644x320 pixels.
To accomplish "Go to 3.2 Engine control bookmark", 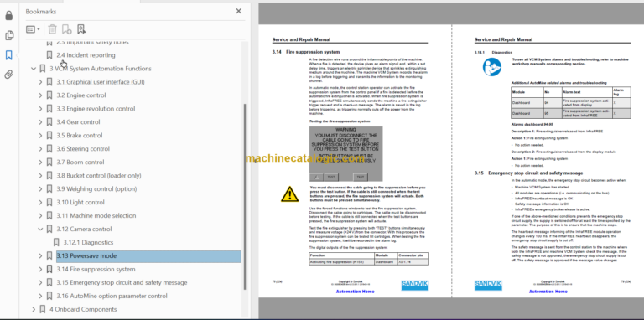I will pyautogui.click(x=80, y=95).
